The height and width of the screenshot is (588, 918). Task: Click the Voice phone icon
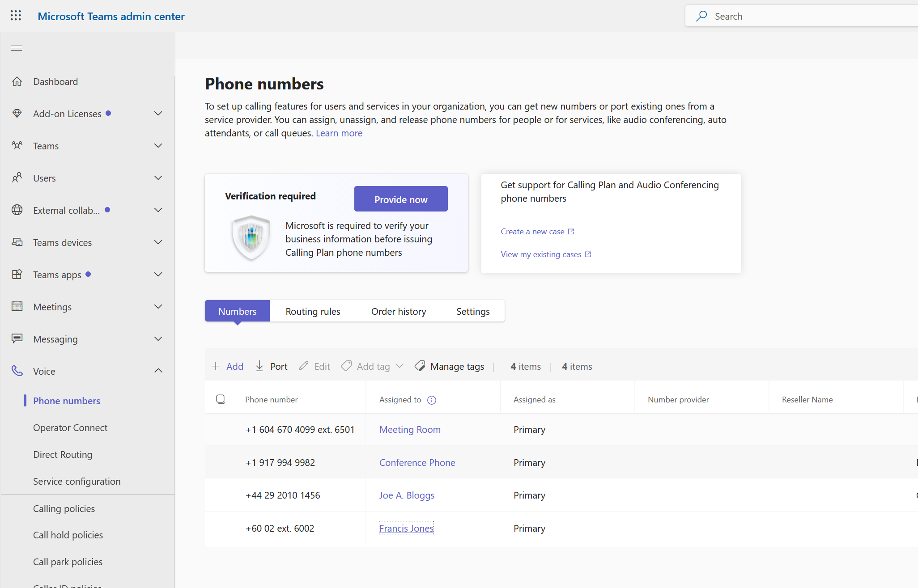coord(17,371)
